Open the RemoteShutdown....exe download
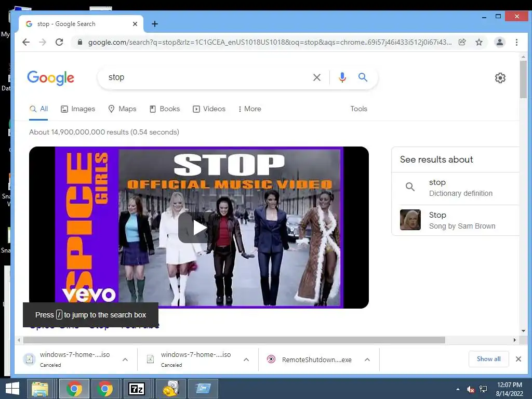Viewport: 532px width, 399px height. click(x=316, y=360)
